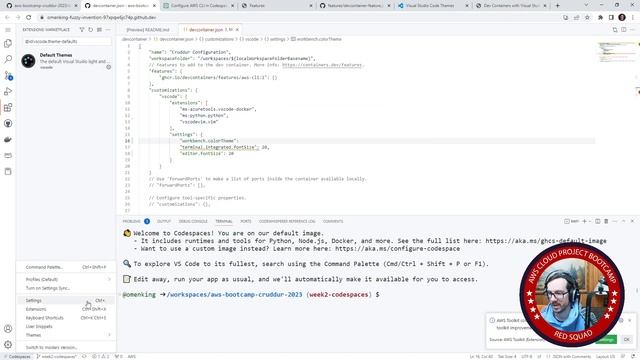Expand Profiles (Default) submenu
640x360 pixels.
pyautogui.click(x=65, y=279)
